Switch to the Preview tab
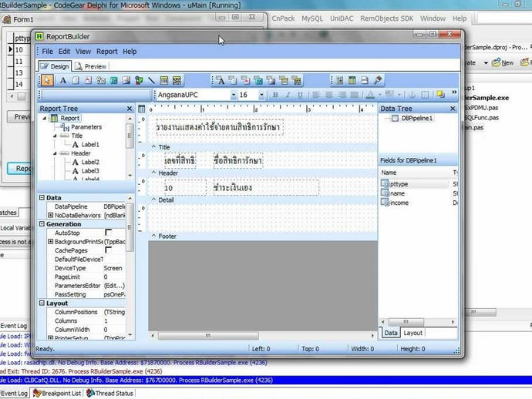The width and height of the screenshot is (532, 399). (90, 66)
